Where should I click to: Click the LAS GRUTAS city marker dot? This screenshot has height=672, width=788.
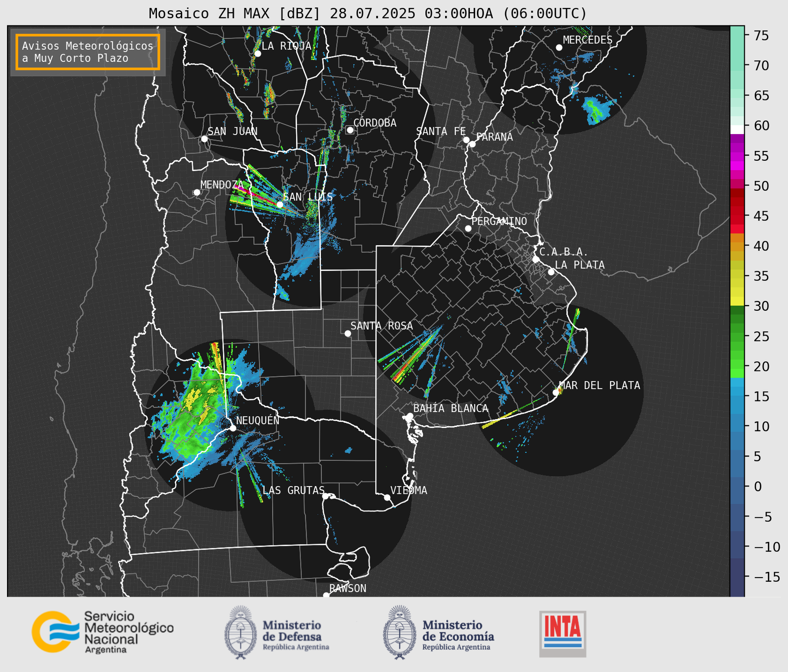pyautogui.click(x=326, y=496)
